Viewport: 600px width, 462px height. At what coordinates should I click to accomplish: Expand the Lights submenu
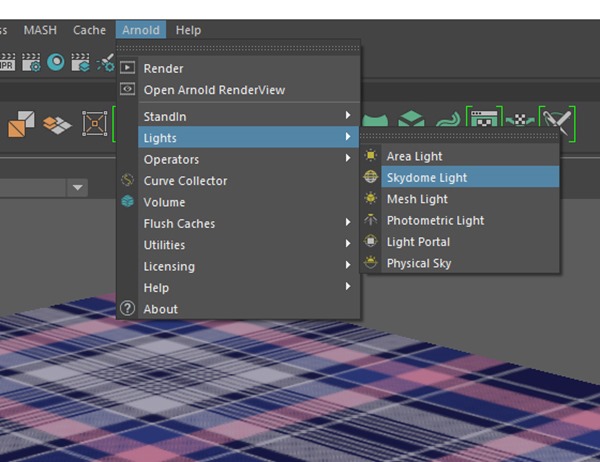pos(248,138)
